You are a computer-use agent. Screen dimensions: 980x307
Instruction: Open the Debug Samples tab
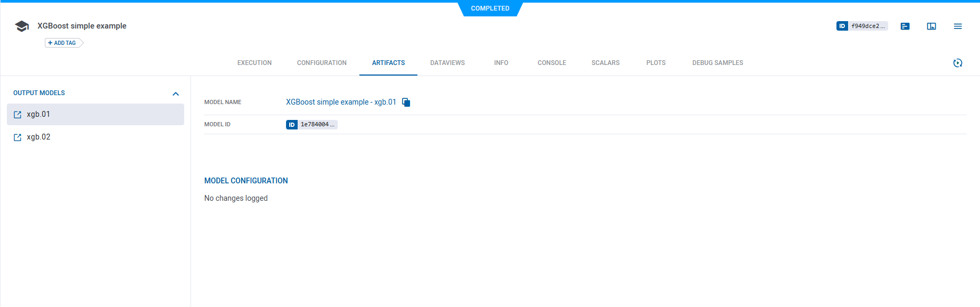coord(717,63)
